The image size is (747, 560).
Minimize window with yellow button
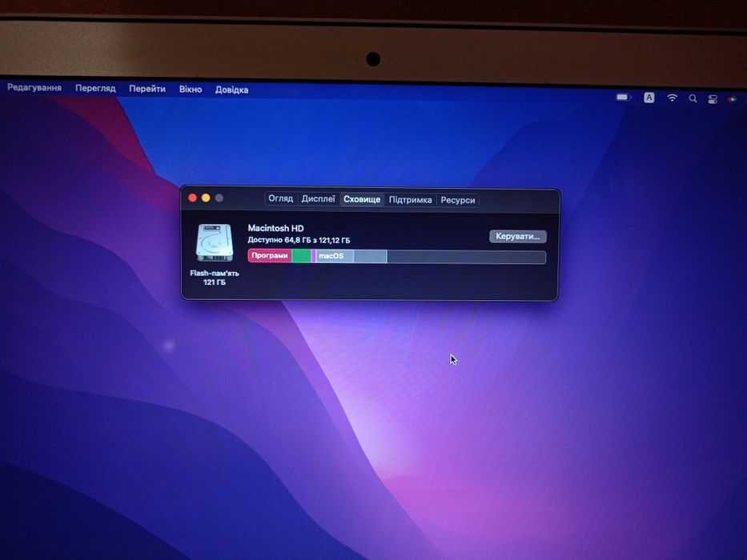click(x=206, y=198)
